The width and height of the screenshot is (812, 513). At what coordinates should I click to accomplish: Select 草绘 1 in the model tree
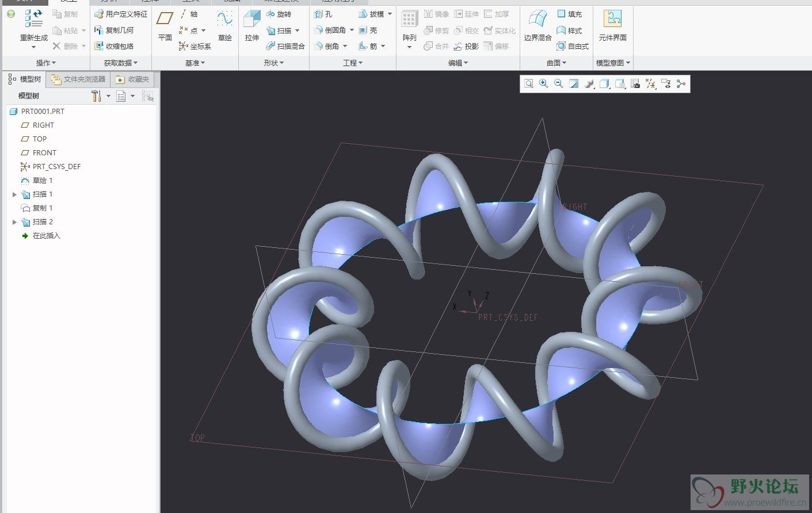pyautogui.click(x=37, y=181)
